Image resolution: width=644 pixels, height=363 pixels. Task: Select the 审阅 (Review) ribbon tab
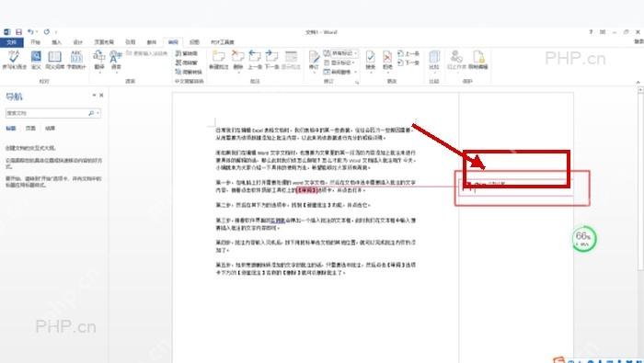point(173,42)
